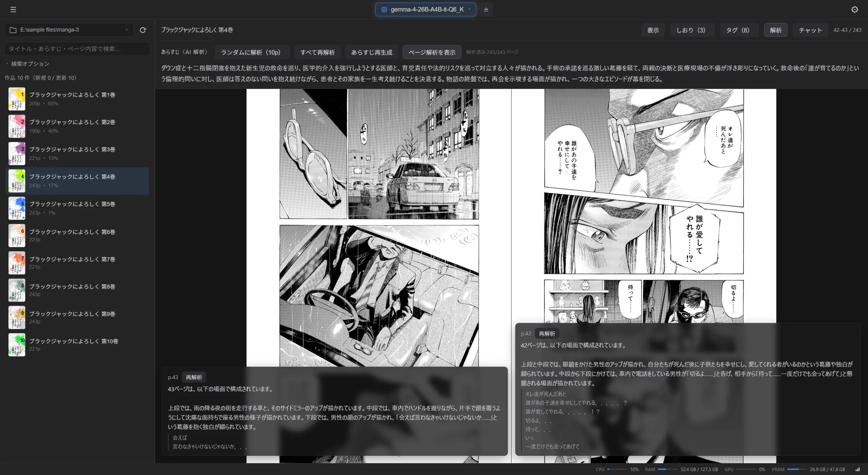The height and width of the screenshot is (475, 868).
Task: Click the 52.4 GB / 127.5 GB RAM value
Action: click(x=699, y=470)
